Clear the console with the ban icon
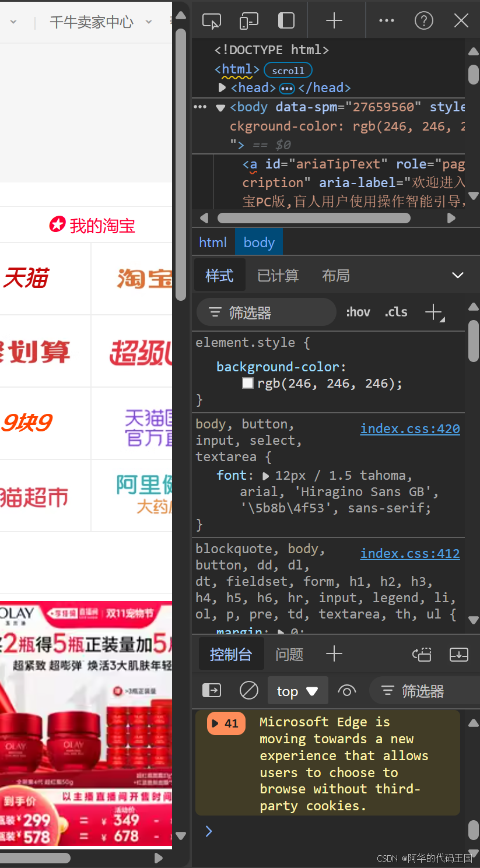Screen dimensions: 480x868 coord(249,691)
